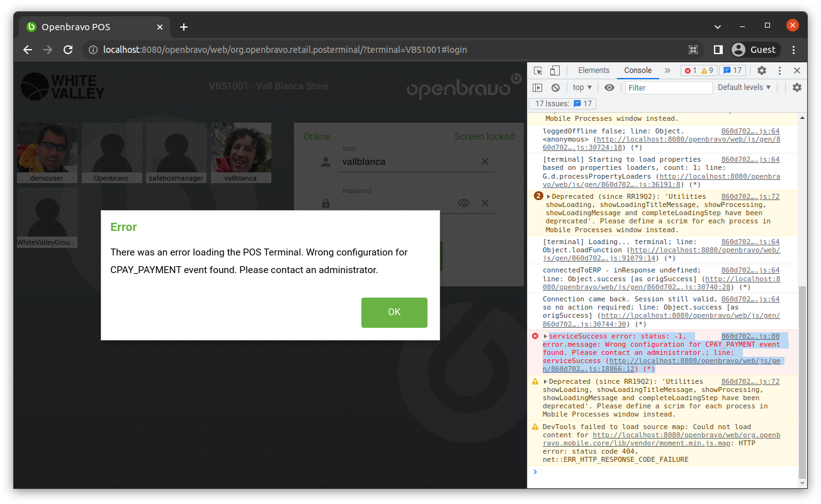Open the browser side panel
Viewport: 821px width, 504px height.
718,50
